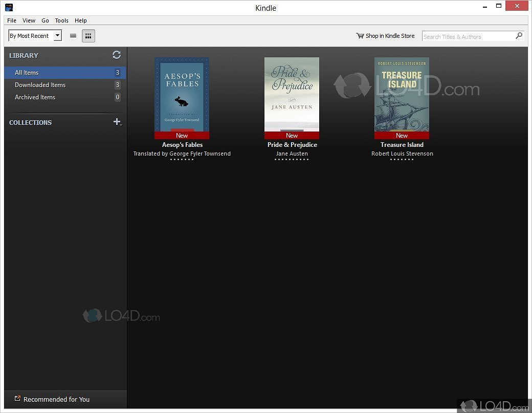Open the File menu
The width and height of the screenshot is (532, 413).
point(12,20)
